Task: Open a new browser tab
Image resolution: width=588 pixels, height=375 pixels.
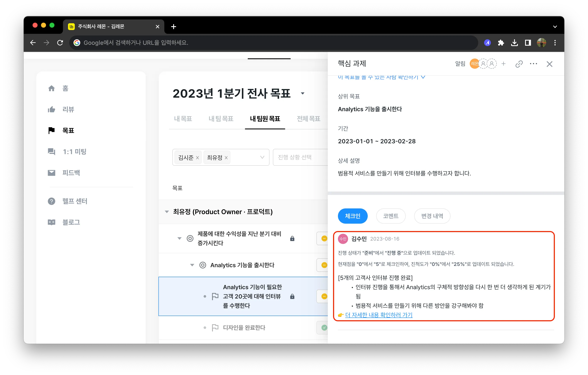Action: tap(173, 27)
